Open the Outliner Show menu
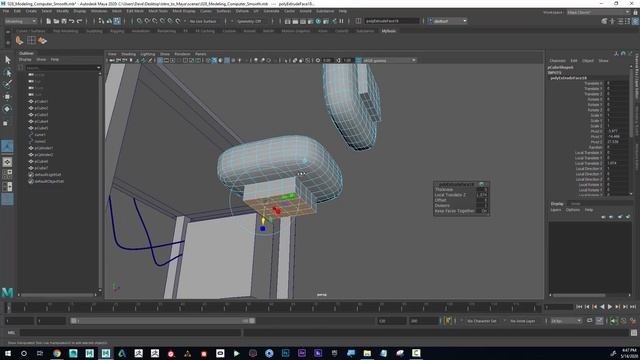Viewport: 640px width, 360px height. pyautogui.click(x=41, y=60)
